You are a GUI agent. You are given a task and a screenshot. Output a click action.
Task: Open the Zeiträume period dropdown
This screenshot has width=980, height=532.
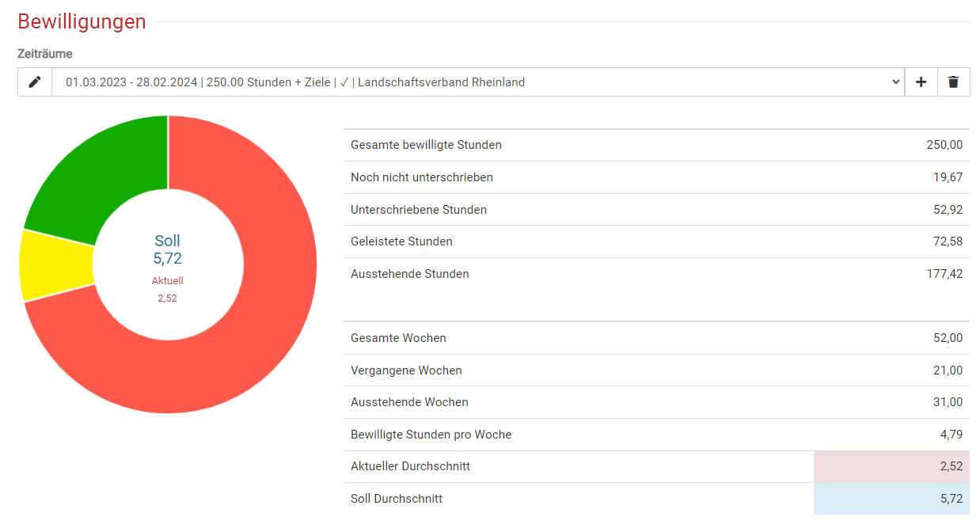(477, 82)
